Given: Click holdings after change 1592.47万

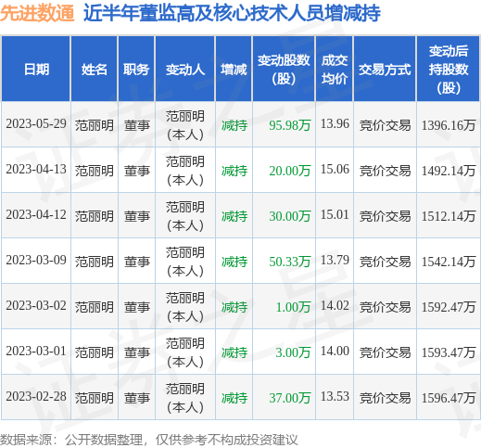Looking at the screenshot, I should (449, 307).
